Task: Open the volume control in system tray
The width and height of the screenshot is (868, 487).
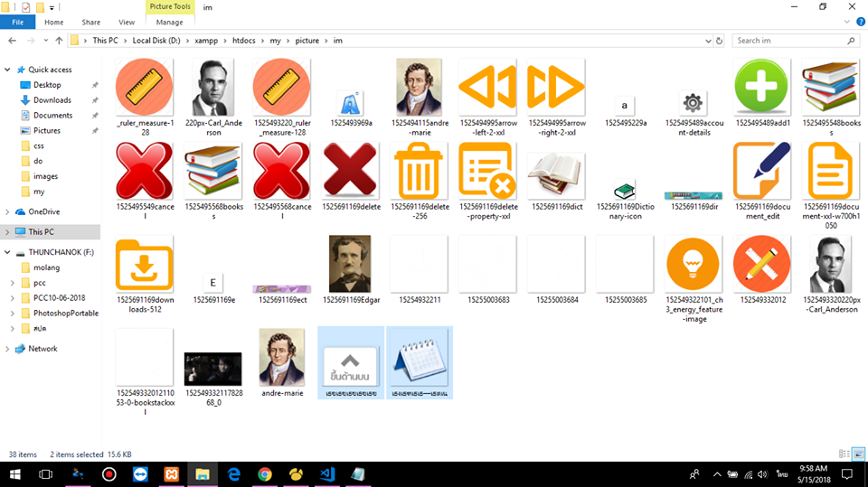Action: [763, 474]
